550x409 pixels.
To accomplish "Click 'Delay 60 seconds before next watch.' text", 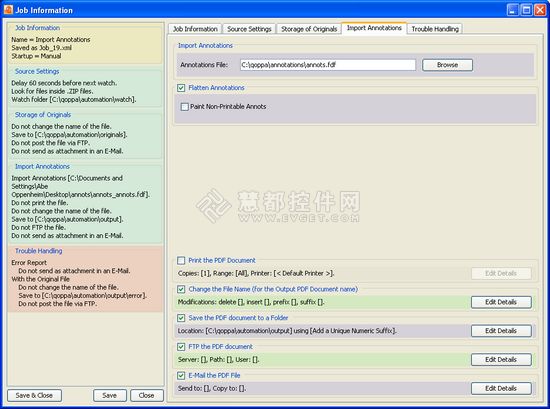I will [64, 83].
